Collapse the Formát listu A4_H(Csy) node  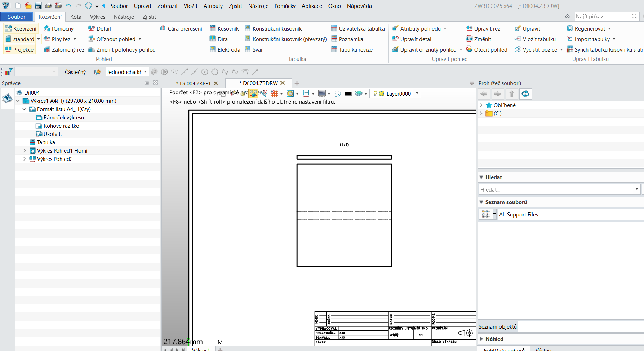point(25,109)
